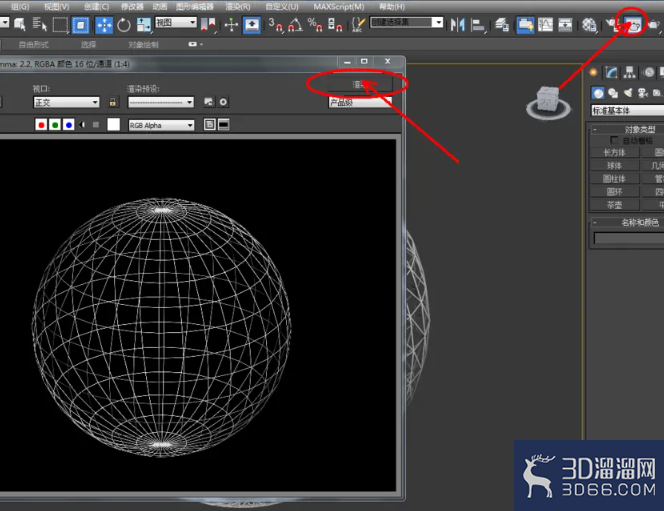Open the Rendered Frame Window icon
The width and height of the screenshot is (664, 511).
coord(634,25)
